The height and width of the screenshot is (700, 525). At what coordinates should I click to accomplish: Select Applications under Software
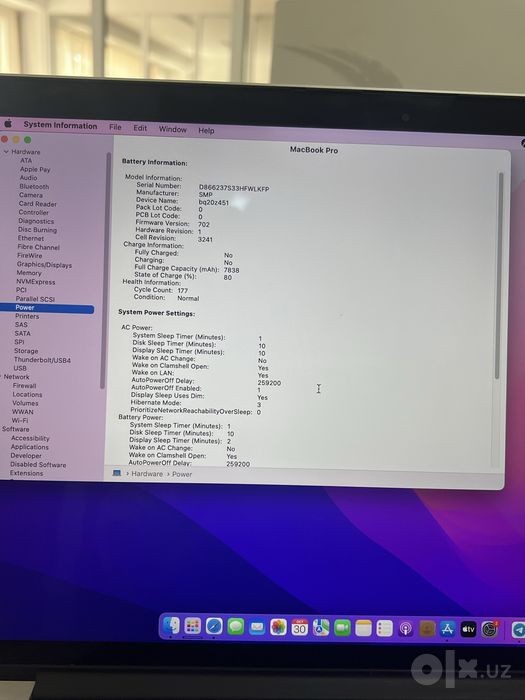[x=29, y=447]
